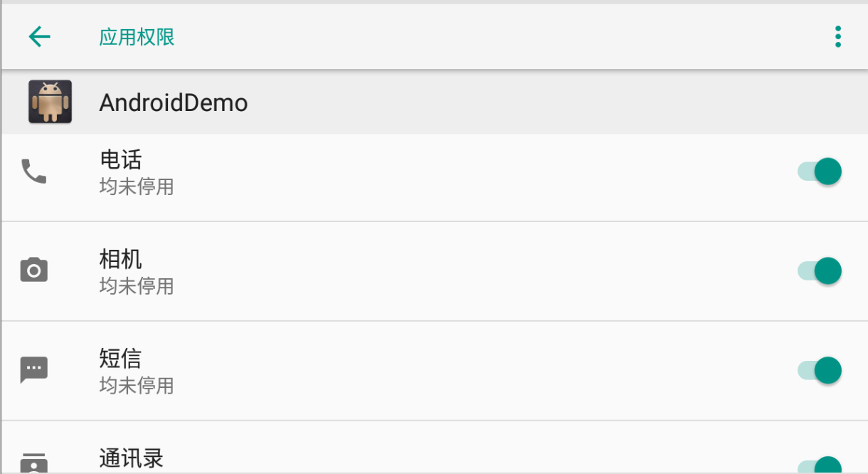Select the 电话 permission label
The height and width of the screenshot is (474, 868).
121,160
